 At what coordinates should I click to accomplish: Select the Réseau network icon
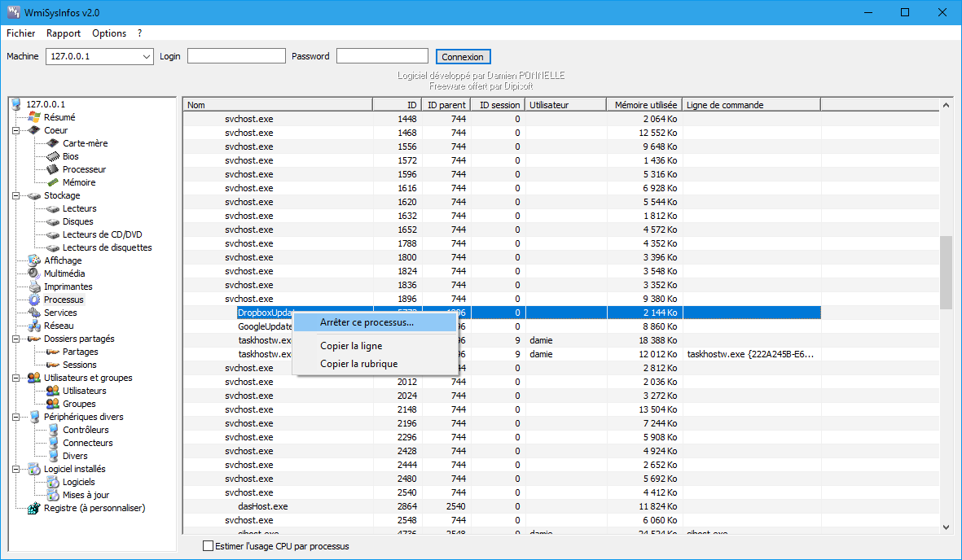tap(34, 326)
